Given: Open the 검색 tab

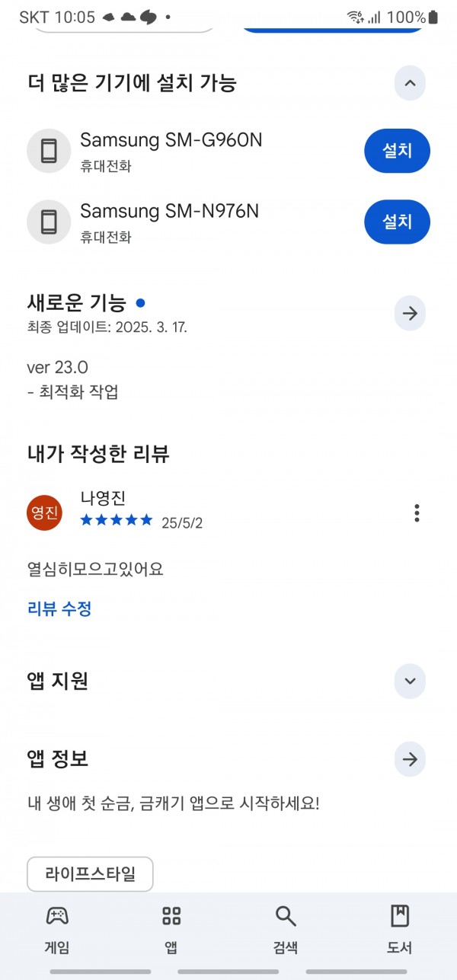Looking at the screenshot, I should [286, 930].
